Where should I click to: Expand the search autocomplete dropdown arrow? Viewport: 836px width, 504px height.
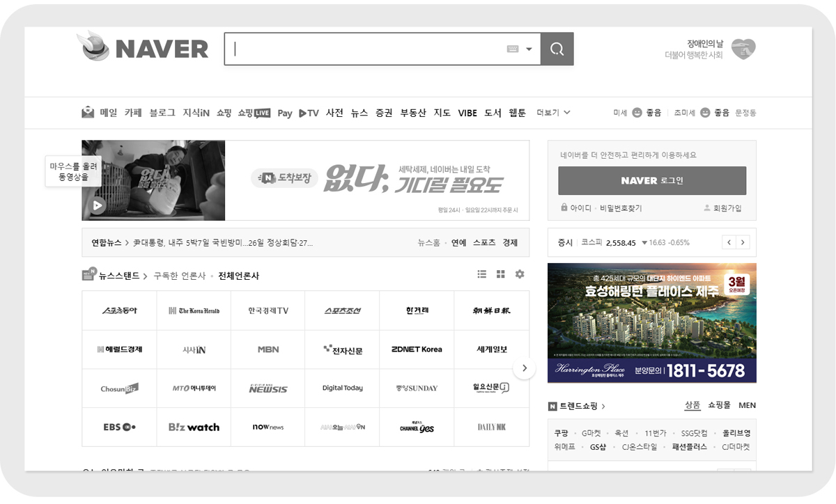tap(529, 49)
